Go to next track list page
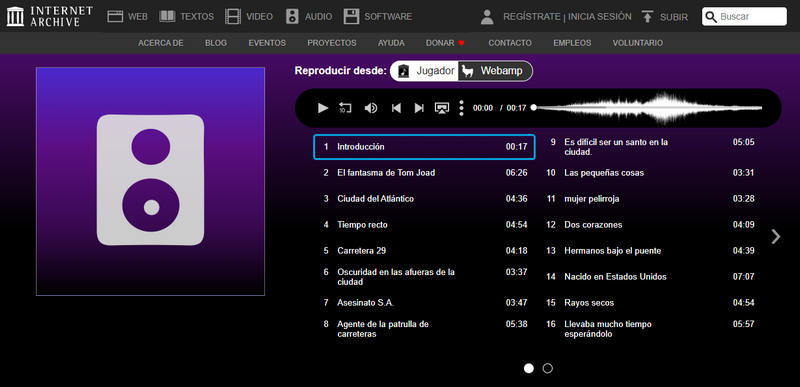Image resolution: width=800 pixels, height=387 pixels. [776, 236]
